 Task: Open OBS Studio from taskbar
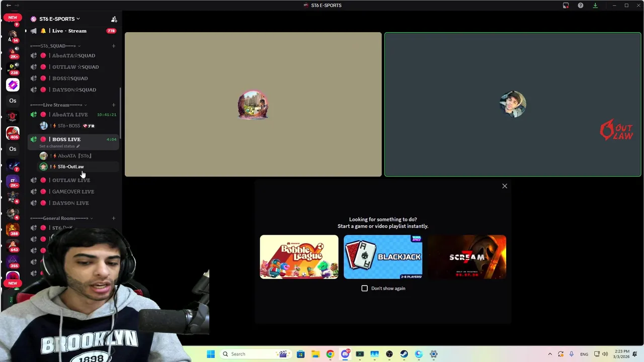tap(389, 354)
